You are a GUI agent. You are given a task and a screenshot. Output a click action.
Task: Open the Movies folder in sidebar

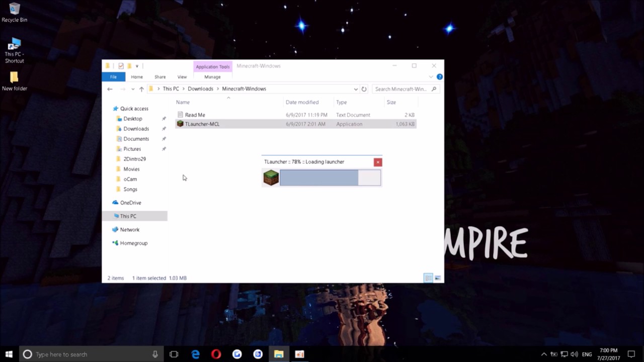[131, 169]
